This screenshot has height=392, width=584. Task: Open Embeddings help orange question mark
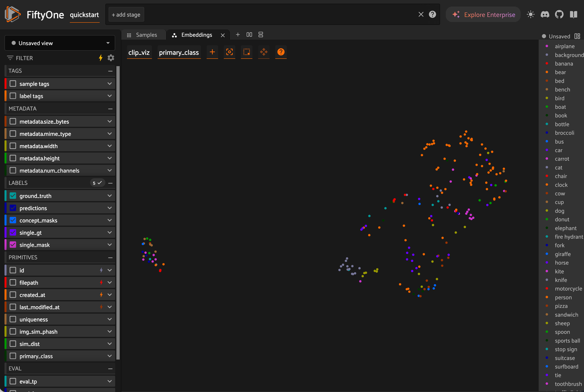(281, 52)
